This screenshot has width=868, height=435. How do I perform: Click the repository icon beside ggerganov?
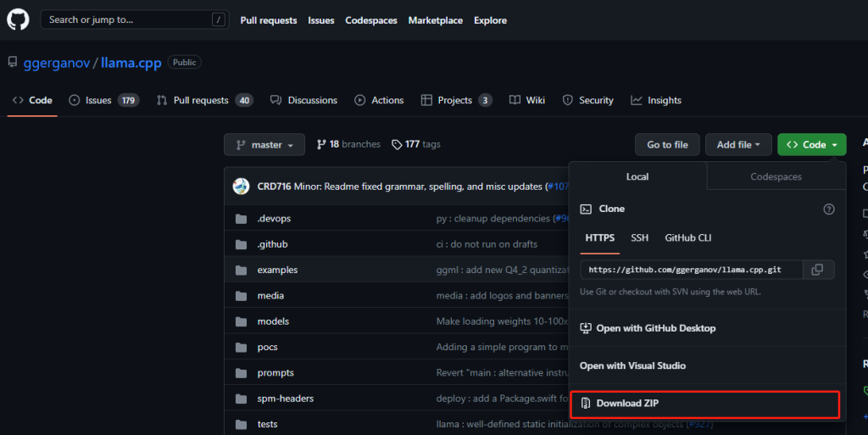(x=12, y=62)
